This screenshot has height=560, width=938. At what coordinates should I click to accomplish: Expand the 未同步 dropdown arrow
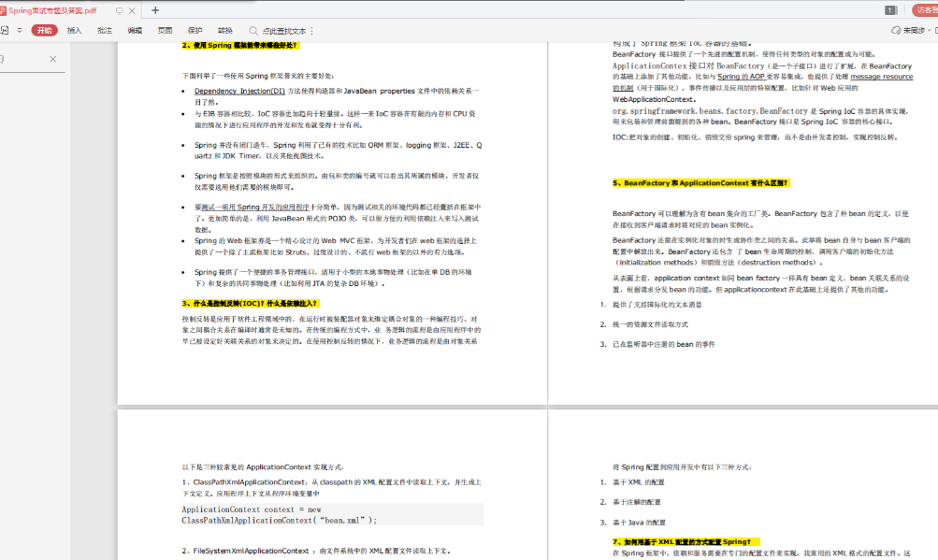click(x=929, y=31)
